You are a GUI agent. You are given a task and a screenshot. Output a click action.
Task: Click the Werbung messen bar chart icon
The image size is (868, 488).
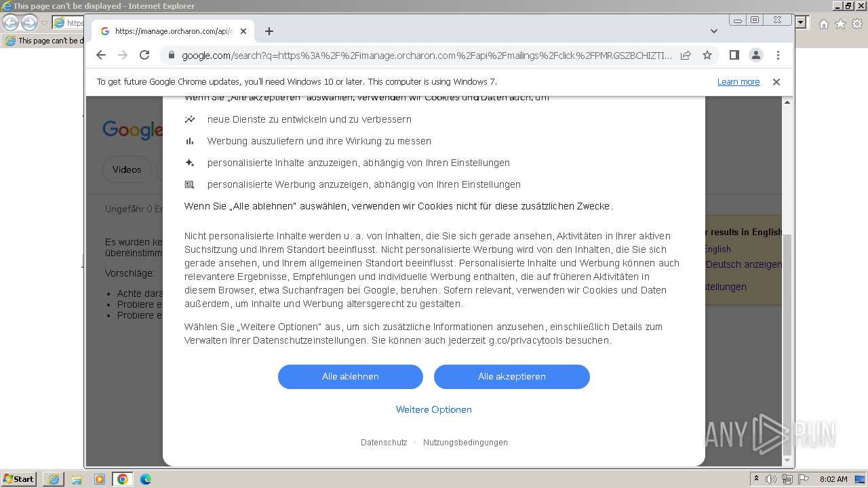coord(190,141)
